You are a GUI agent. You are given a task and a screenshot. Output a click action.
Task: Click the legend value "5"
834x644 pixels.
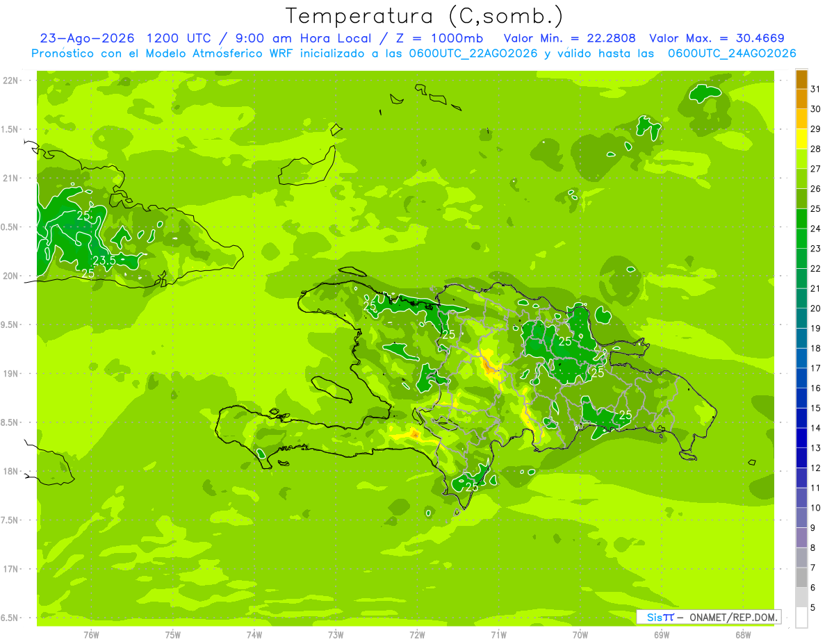(813, 607)
